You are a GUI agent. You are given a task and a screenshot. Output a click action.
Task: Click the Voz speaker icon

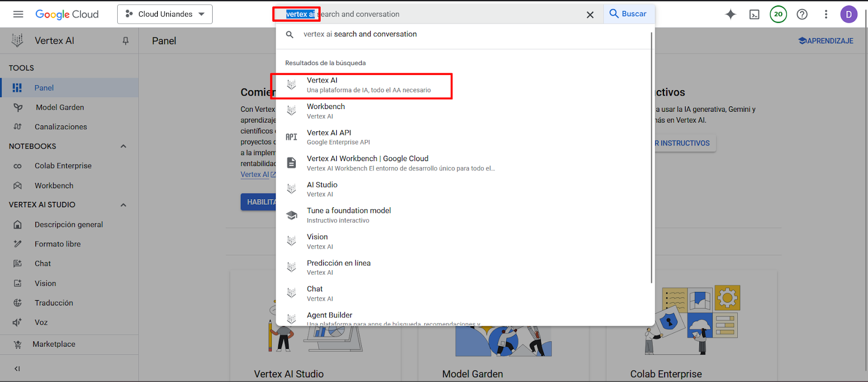coord(17,322)
